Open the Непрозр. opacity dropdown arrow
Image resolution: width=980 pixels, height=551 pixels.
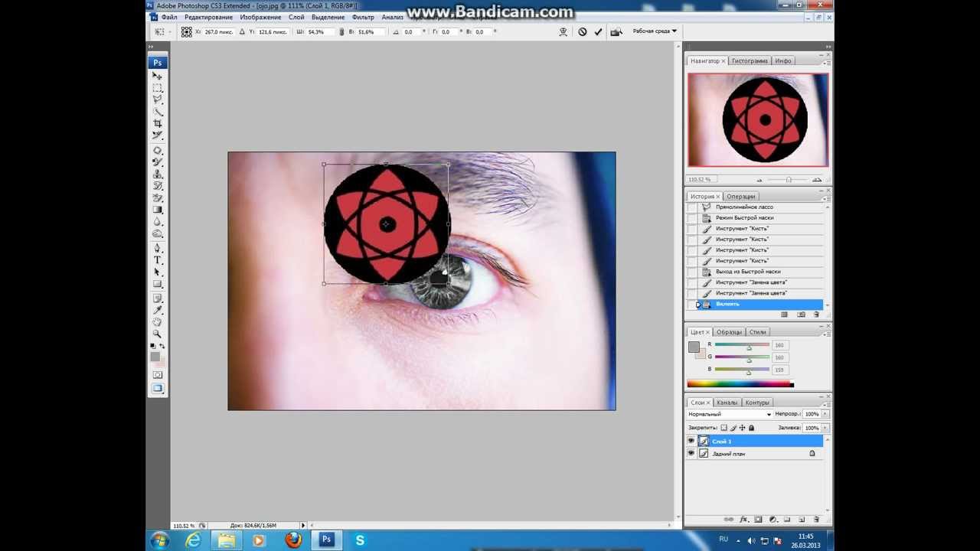pyautogui.click(x=825, y=414)
